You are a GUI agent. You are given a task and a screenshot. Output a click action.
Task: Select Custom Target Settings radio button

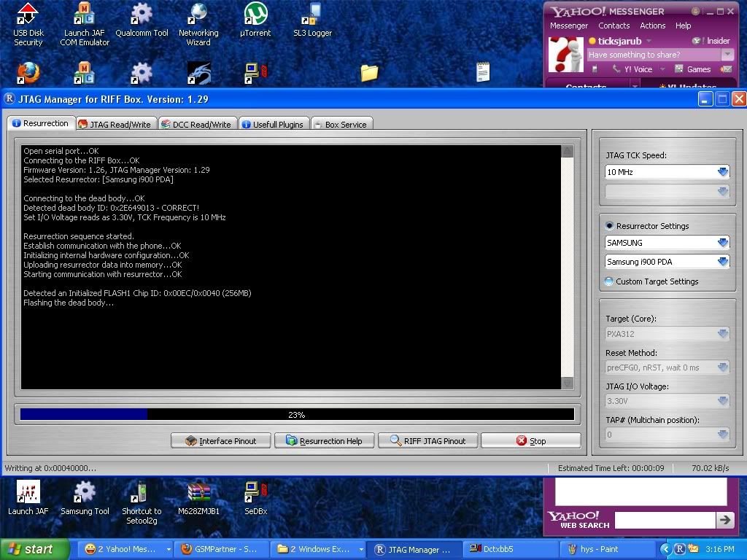[x=609, y=281]
